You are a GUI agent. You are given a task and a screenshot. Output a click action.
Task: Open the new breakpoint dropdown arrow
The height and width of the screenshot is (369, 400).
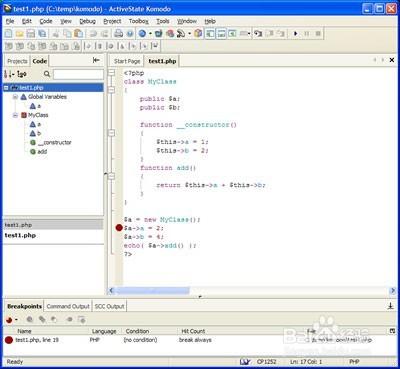click(16, 320)
